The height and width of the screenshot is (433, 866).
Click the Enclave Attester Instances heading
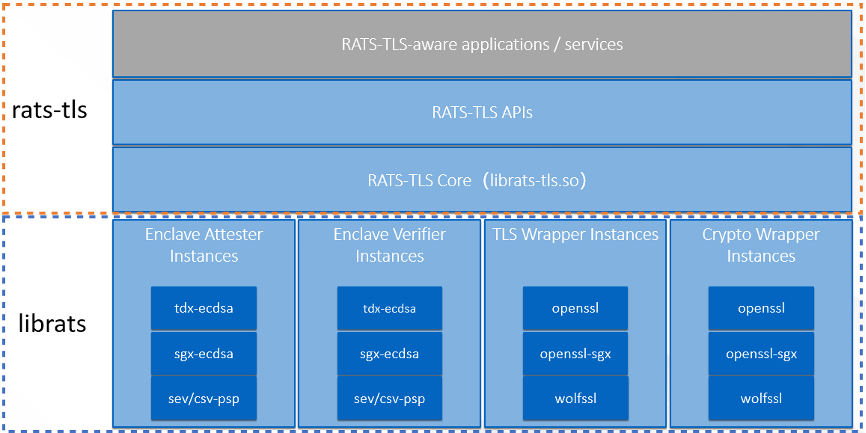[x=204, y=245]
